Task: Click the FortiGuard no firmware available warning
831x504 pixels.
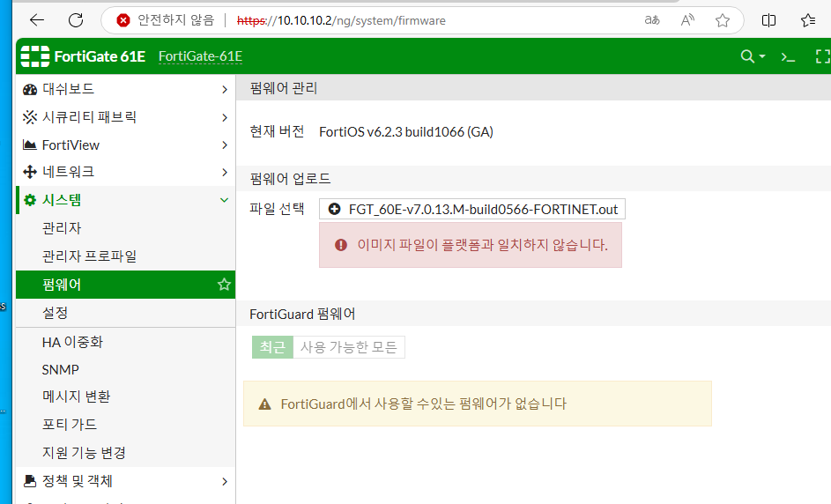Action: pos(477,404)
